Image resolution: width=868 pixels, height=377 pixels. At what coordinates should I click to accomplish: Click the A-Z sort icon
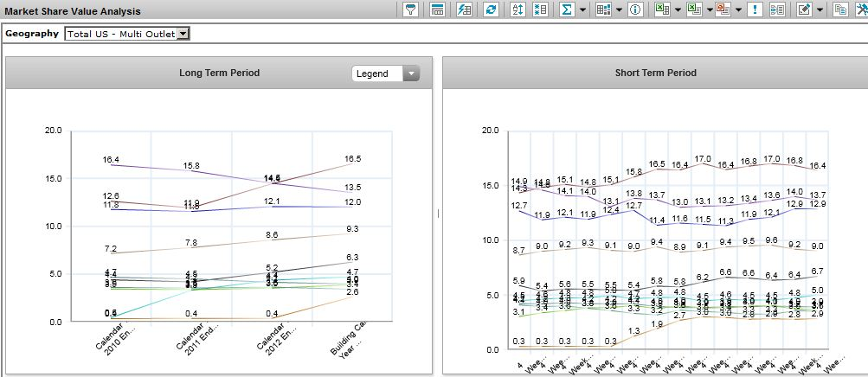[x=518, y=10]
